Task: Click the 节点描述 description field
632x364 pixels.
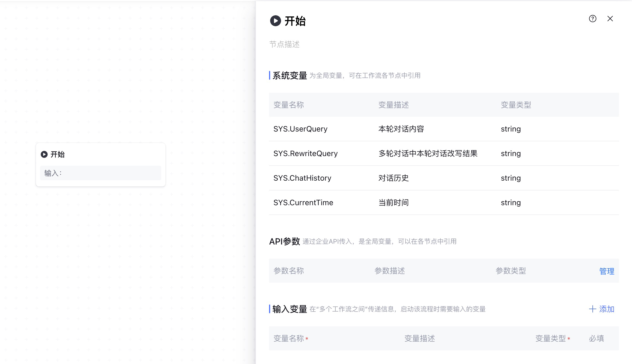Action: [x=284, y=44]
